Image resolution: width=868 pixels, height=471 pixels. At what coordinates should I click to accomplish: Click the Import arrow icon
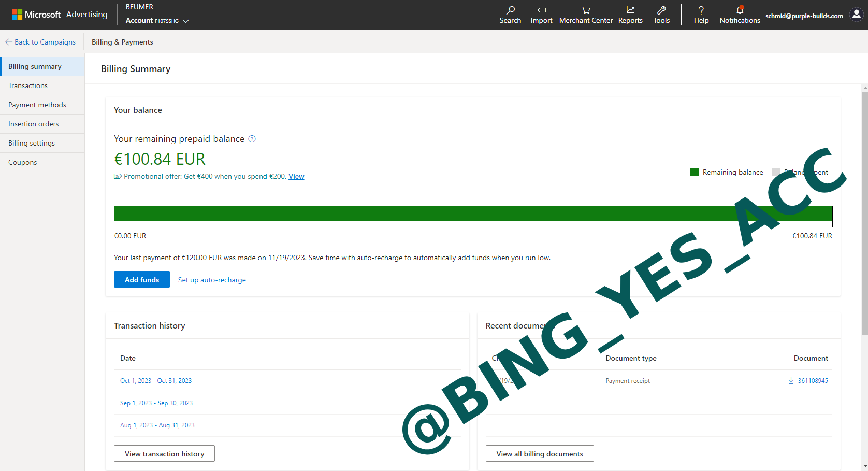(541, 10)
